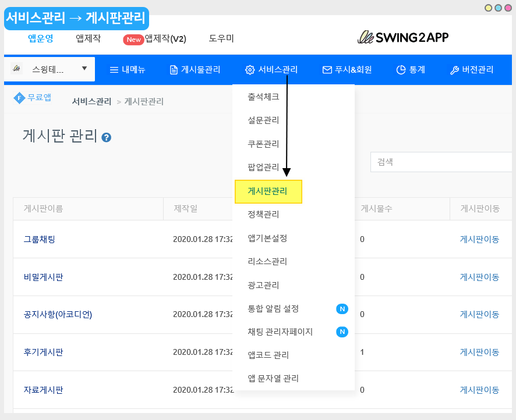The height and width of the screenshot is (420, 516).
Task: Switch to the 앱제작 tab
Action: [x=88, y=38]
